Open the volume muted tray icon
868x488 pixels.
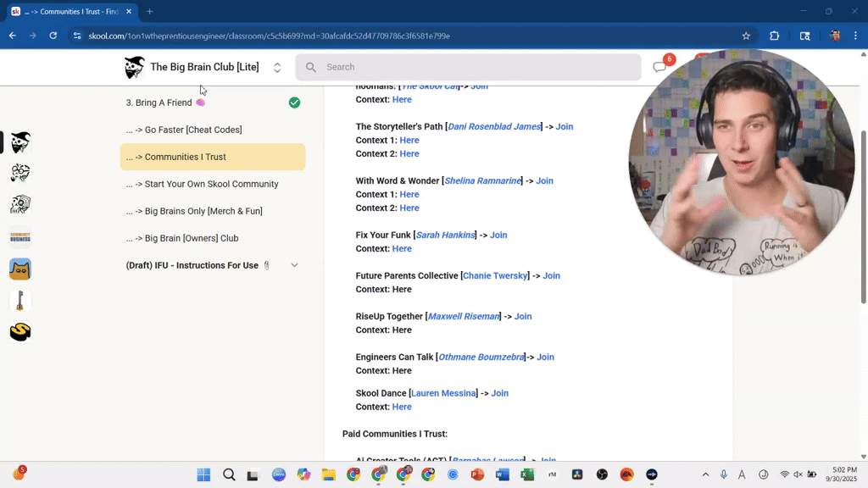(x=798, y=474)
